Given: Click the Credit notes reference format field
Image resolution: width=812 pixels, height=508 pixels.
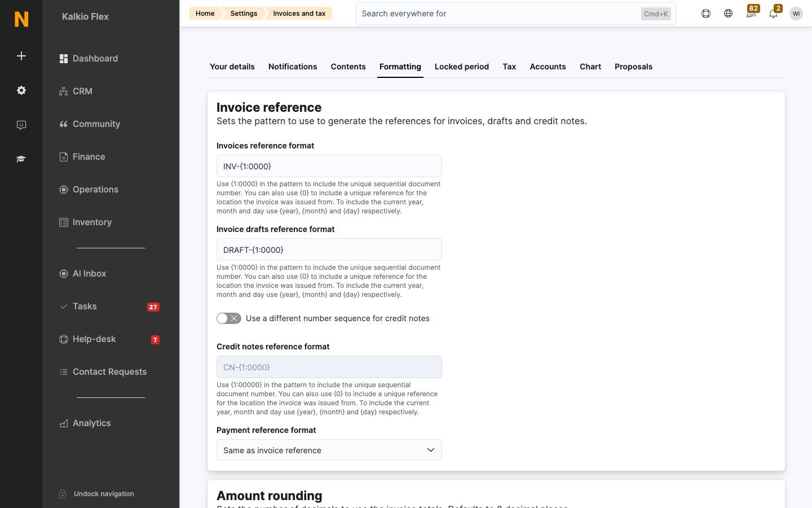Looking at the screenshot, I should (x=329, y=367).
